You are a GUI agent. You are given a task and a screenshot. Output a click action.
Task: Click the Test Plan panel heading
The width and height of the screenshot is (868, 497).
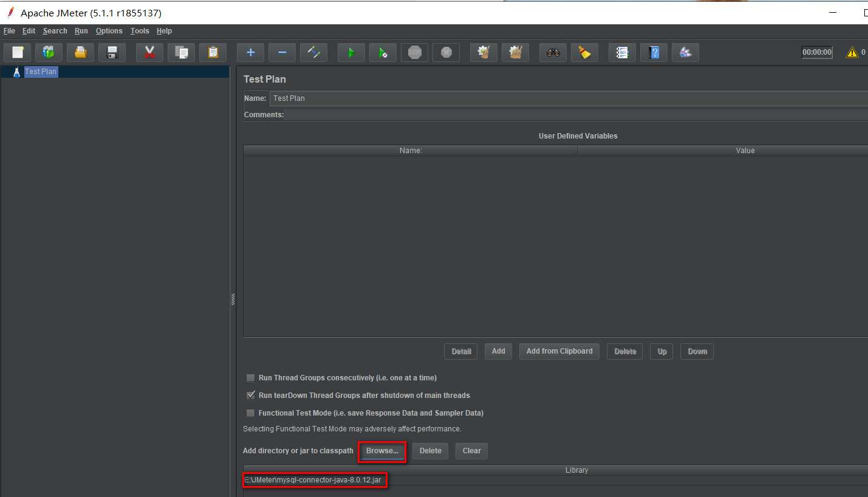point(265,80)
